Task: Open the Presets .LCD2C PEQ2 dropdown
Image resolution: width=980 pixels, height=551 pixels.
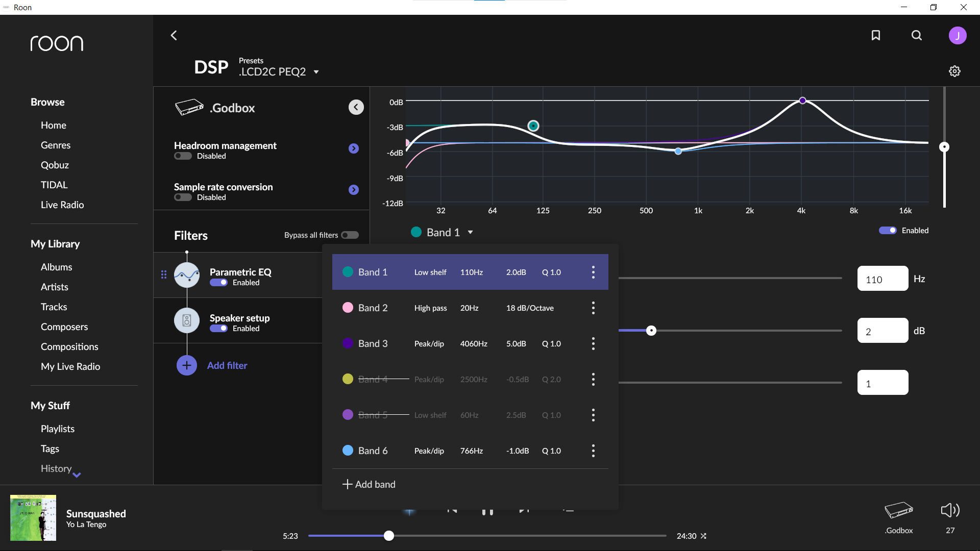Action: (279, 71)
